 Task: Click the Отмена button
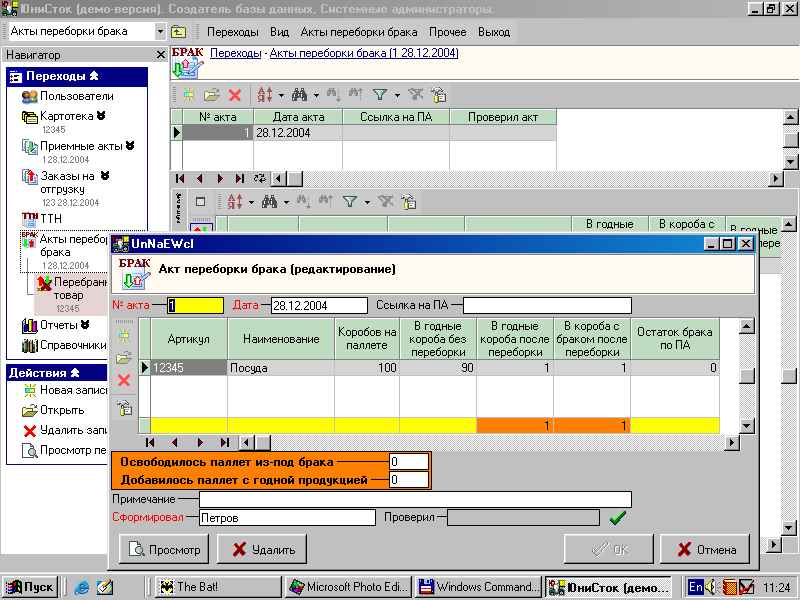pos(705,549)
